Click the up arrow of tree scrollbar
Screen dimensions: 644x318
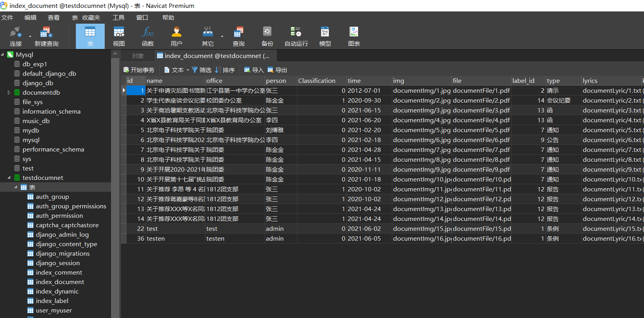point(115,54)
